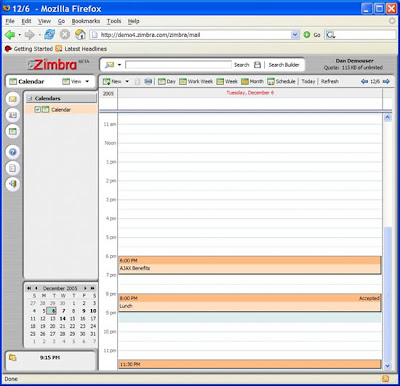Screen dimensions: 400x386
Task: Click the New appointment button
Action: [x=112, y=81]
